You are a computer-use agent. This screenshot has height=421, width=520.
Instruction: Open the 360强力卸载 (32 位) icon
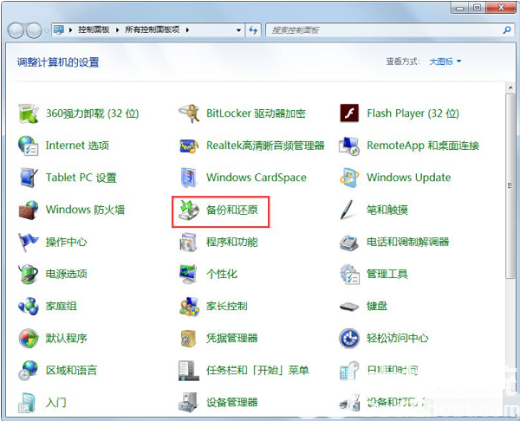click(28, 113)
